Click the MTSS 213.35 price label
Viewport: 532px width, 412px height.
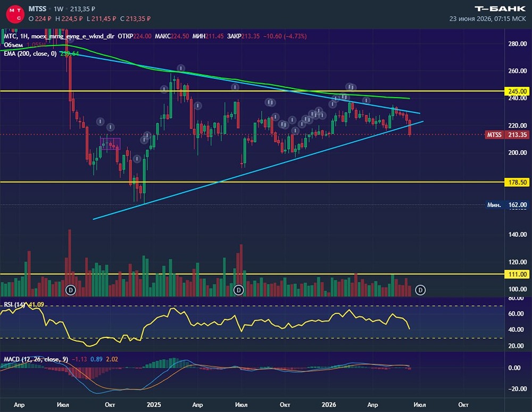point(507,135)
